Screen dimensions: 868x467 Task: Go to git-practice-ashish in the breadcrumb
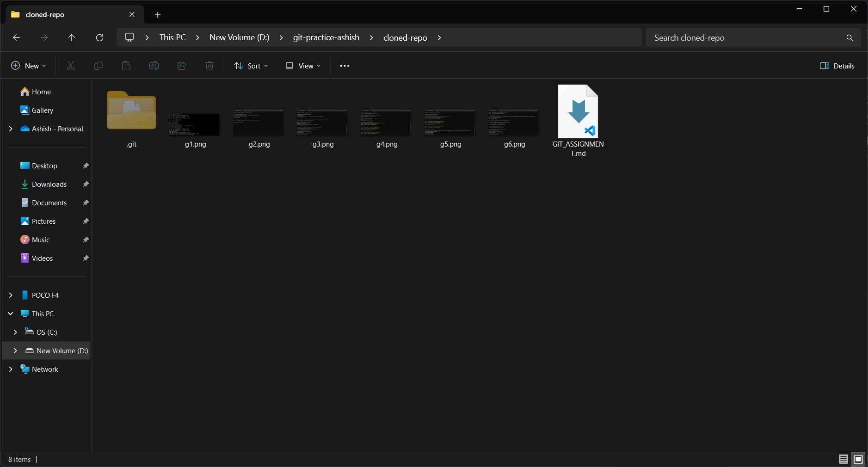(x=326, y=37)
